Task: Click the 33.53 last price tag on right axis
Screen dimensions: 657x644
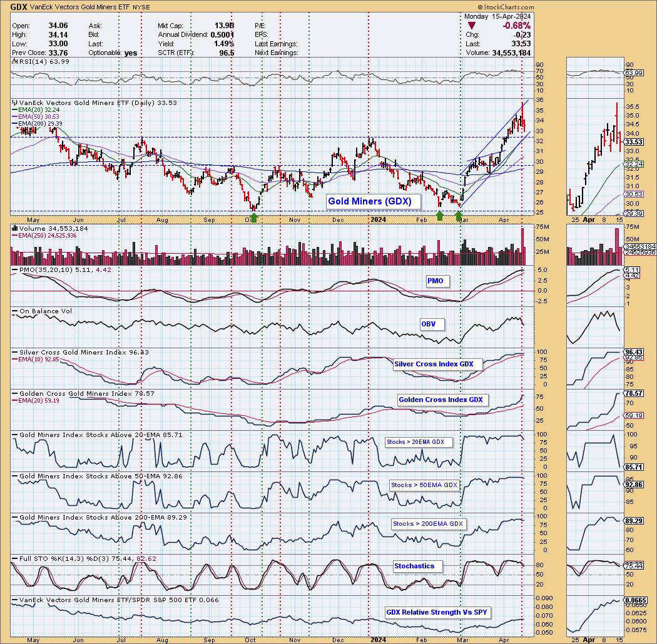Action: point(633,143)
